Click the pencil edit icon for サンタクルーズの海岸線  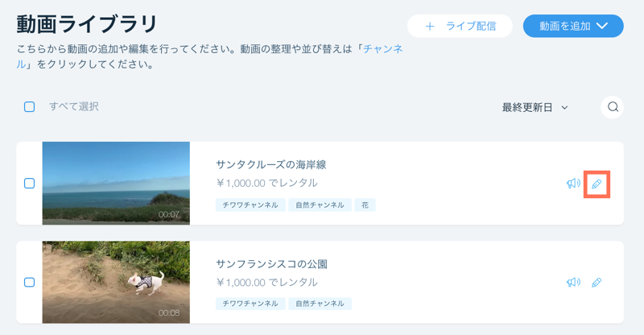click(597, 184)
